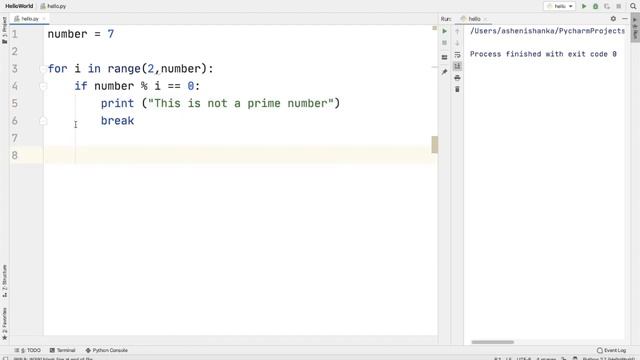The height and width of the screenshot is (360, 640).
Task: Click the number 7 on line 1
Action: [111, 34]
